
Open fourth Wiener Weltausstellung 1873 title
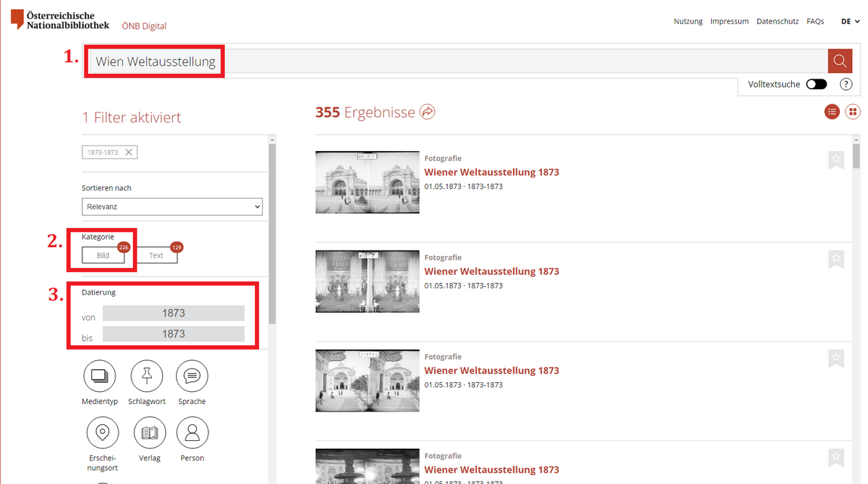click(x=491, y=470)
